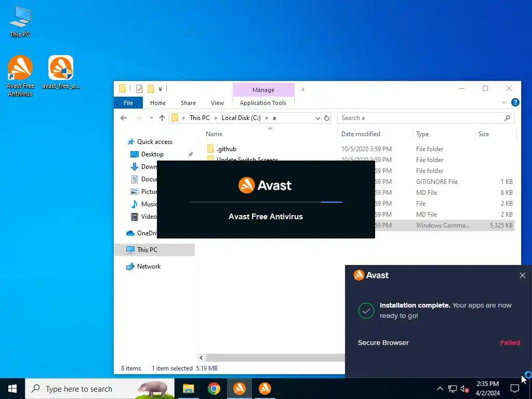532x399 pixels.
Task: Select Network in the navigation pane
Action: pos(149,267)
